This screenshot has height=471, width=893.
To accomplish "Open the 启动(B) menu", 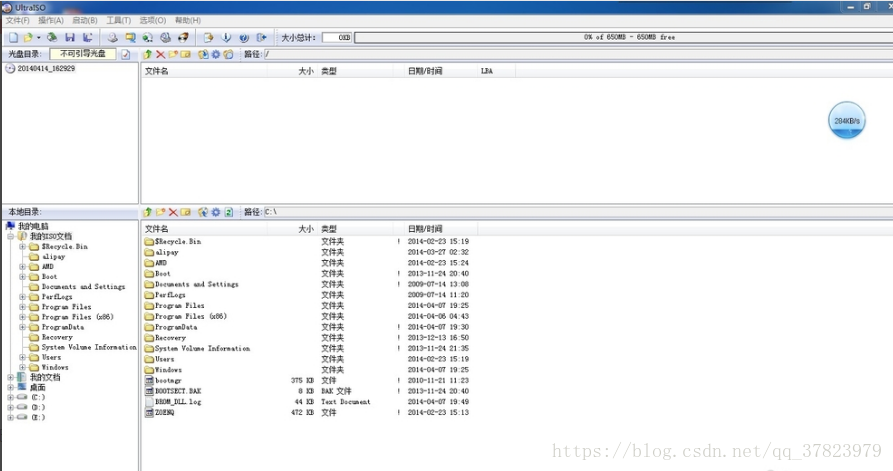I will click(85, 20).
